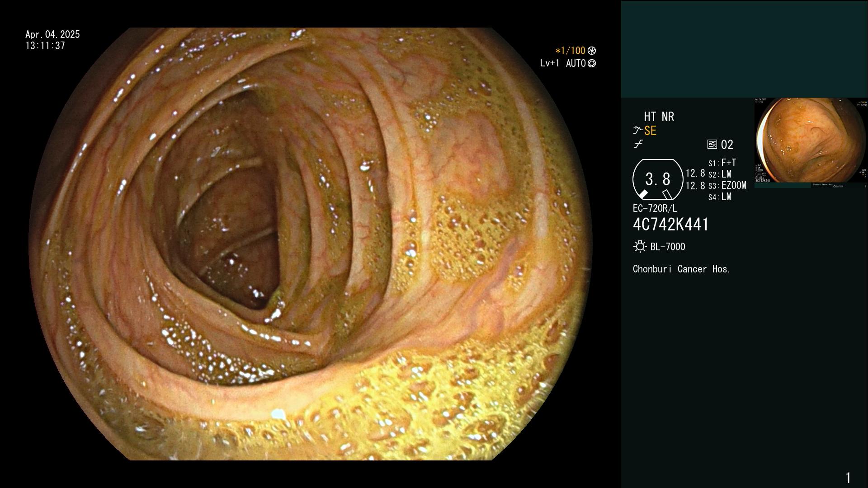The width and height of the screenshot is (868, 488).
Task: Click the S1: F+T switch assignment
Action: click(x=722, y=163)
